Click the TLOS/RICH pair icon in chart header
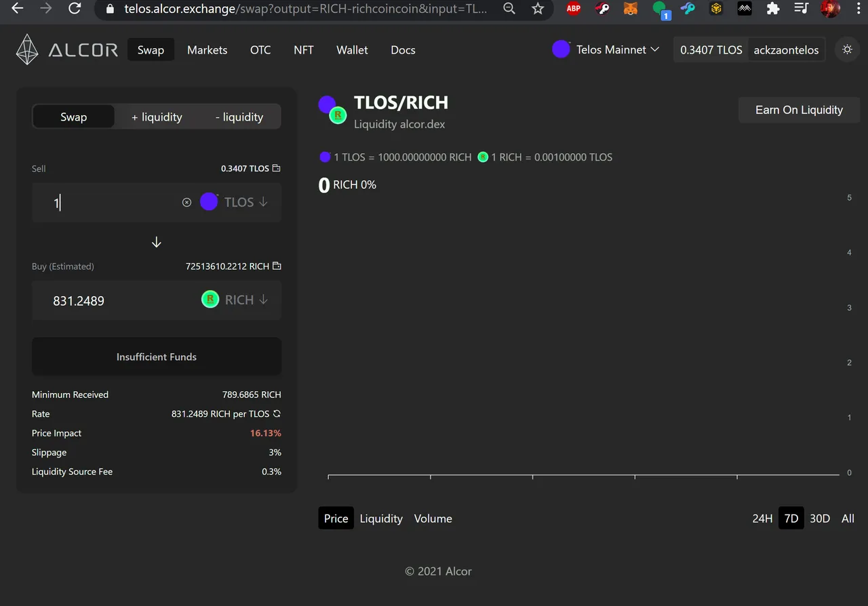This screenshot has height=606, width=868. tap(332, 110)
